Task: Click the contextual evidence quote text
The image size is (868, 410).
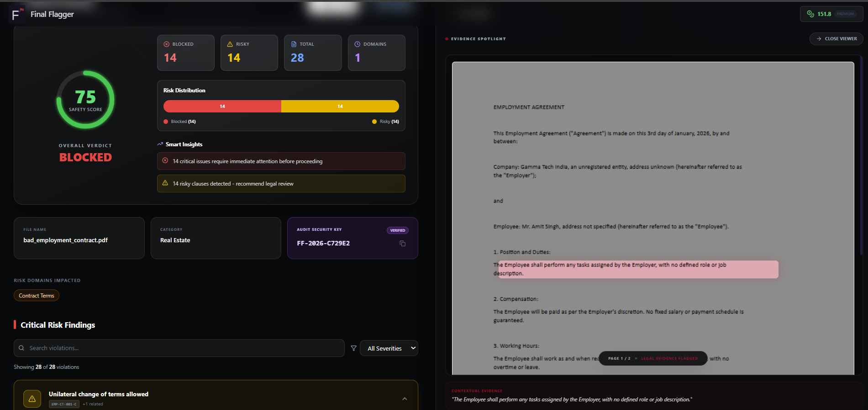Action: point(572,399)
